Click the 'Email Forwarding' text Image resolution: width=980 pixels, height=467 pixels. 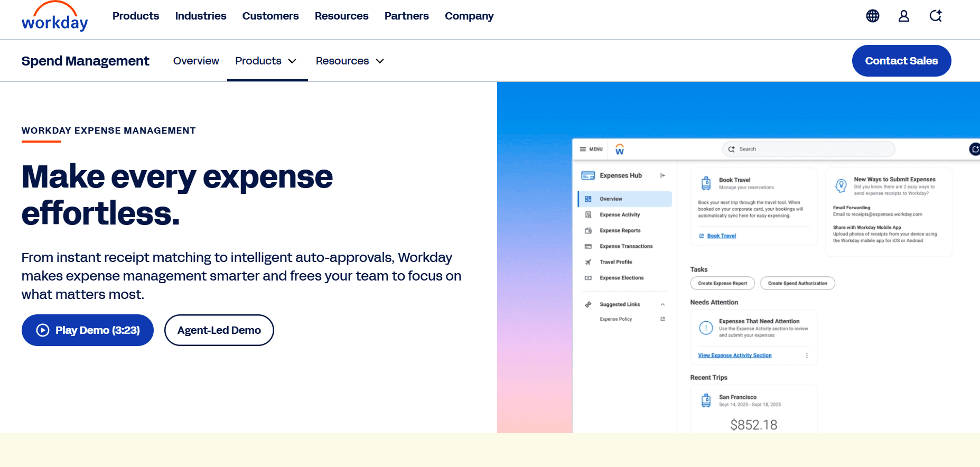(852, 208)
